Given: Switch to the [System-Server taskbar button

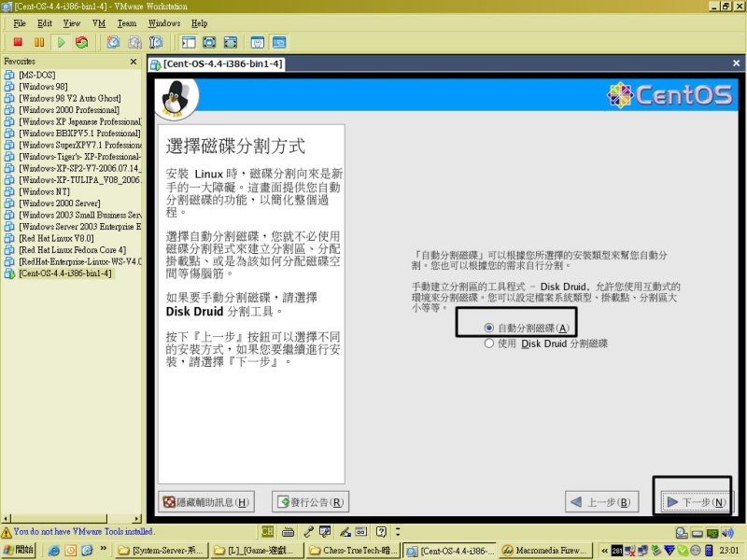Looking at the screenshot, I should tap(161, 551).
